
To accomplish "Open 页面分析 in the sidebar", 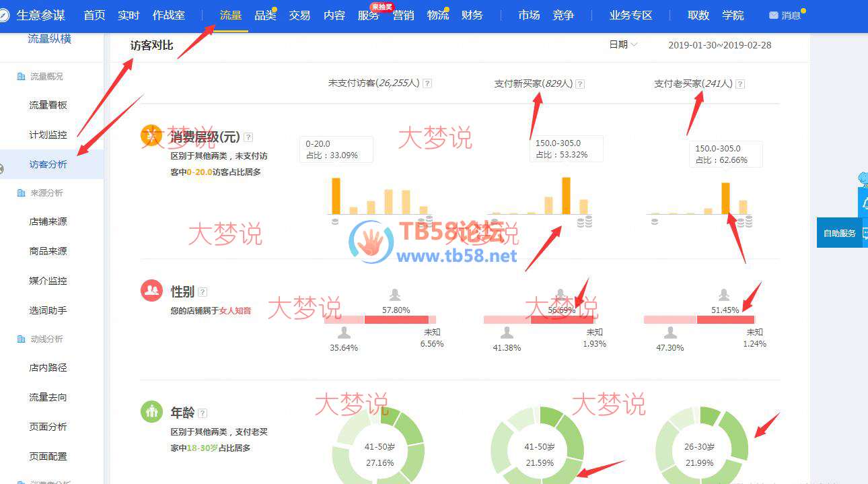I will (48, 427).
